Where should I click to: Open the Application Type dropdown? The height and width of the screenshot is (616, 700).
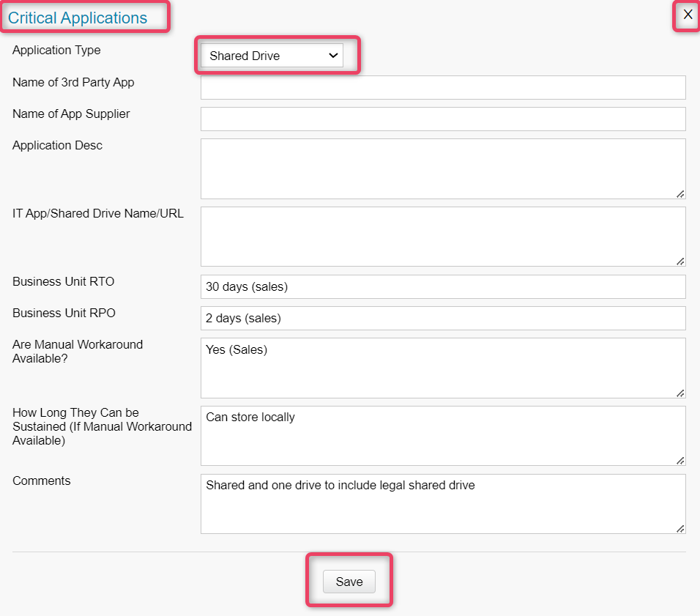pyautogui.click(x=272, y=56)
